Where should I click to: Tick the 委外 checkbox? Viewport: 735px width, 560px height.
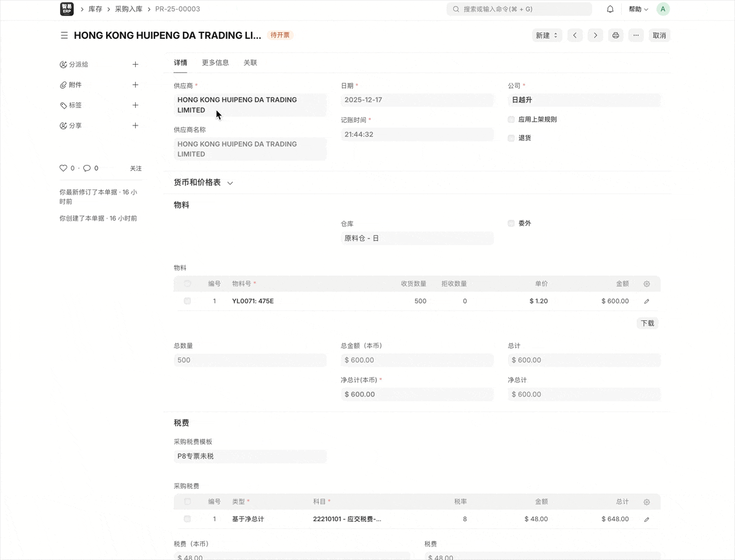click(x=511, y=223)
